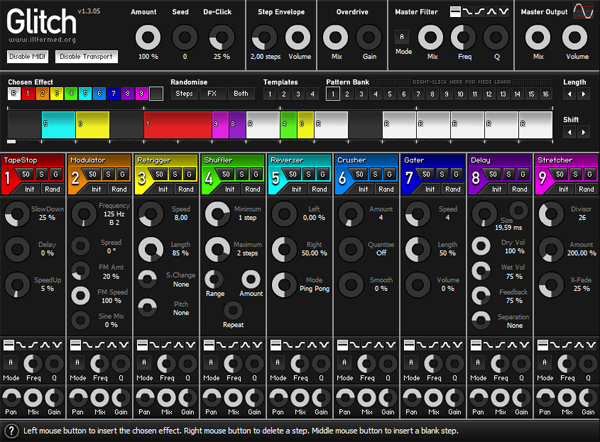Click the Stretcher G button
The height and width of the screenshot is (442, 600).
point(590,175)
